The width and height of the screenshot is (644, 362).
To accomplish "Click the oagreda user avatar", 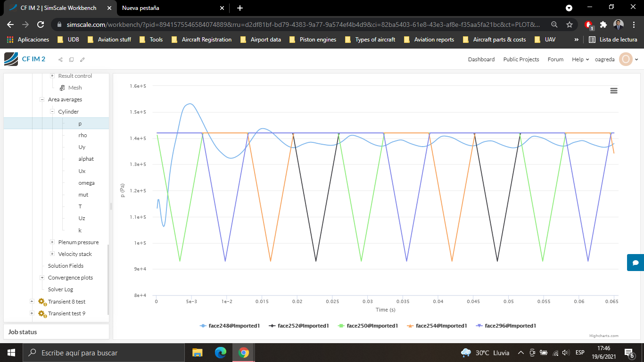I will [x=626, y=59].
